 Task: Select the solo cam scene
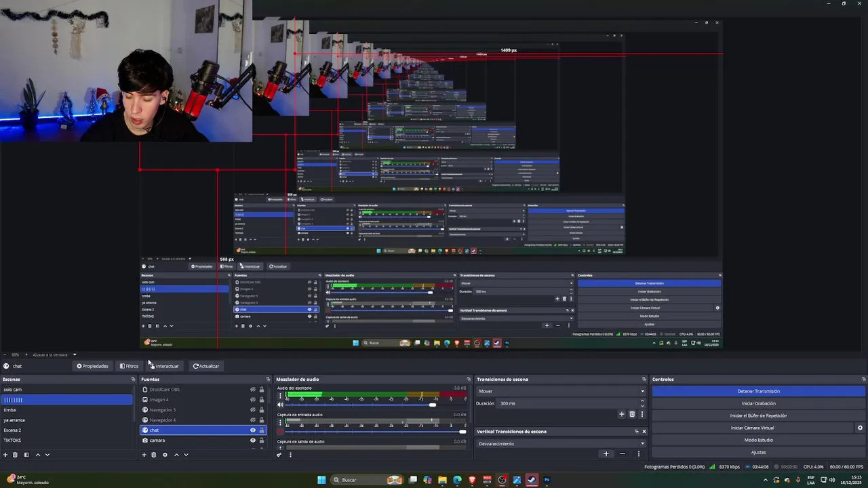click(x=66, y=390)
